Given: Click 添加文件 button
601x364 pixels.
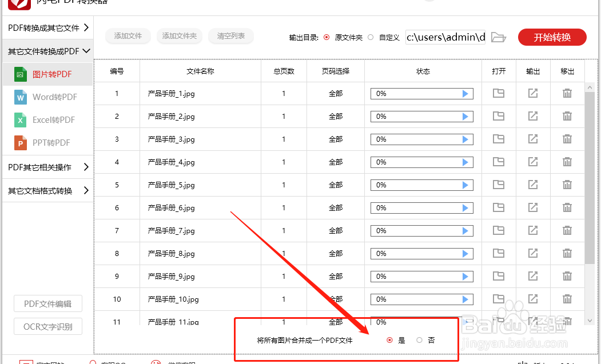Looking at the screenshot, I should tap(128, 36).
